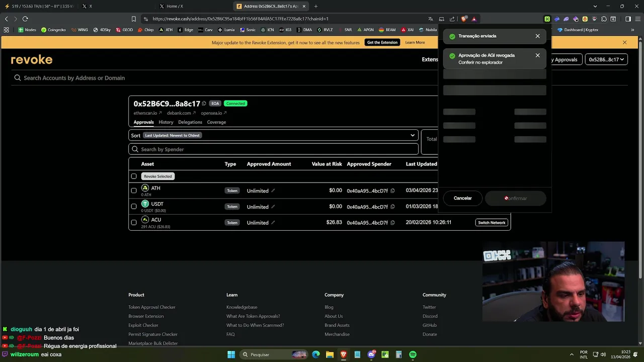Open the debank.com link
The image size is (644, 362).
(181, 113)
